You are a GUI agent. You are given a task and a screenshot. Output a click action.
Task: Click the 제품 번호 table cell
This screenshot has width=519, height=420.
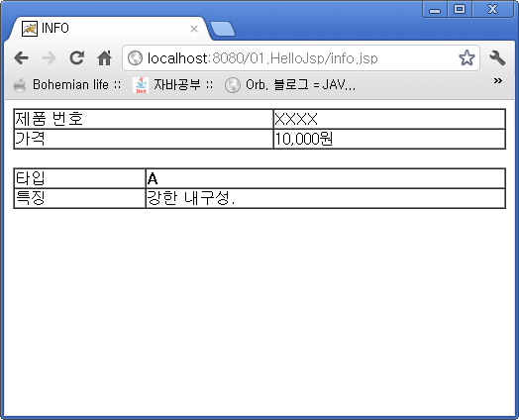[x=144, y=119]
